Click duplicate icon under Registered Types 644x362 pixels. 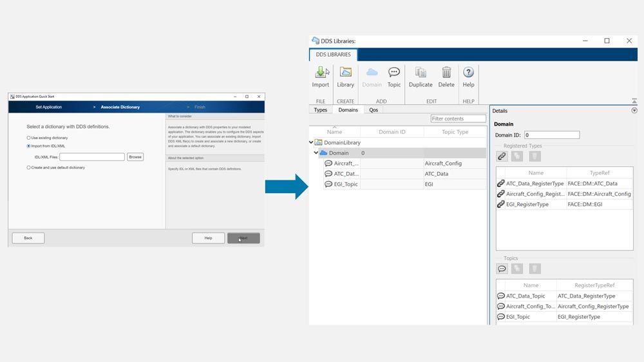click(517, 156)
